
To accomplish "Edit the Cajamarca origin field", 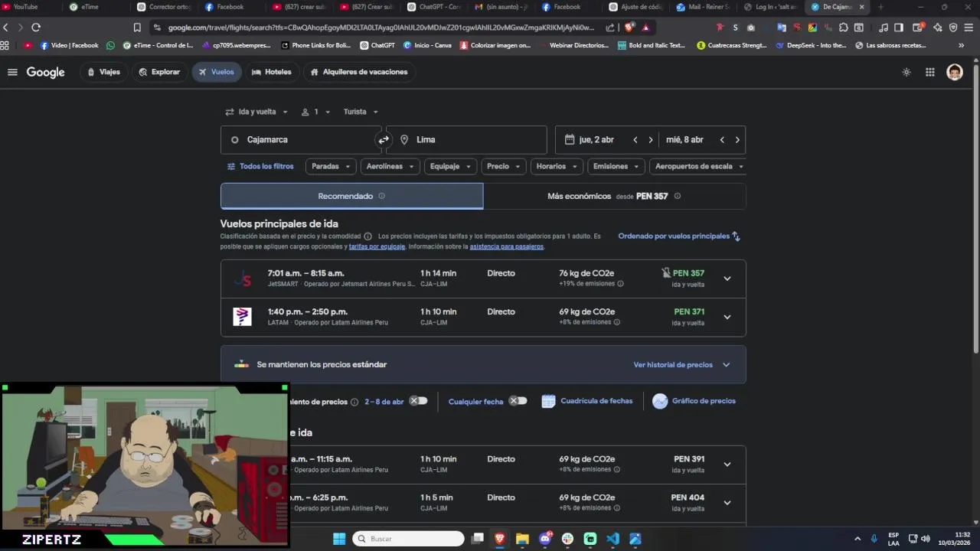I will [301, 140].
